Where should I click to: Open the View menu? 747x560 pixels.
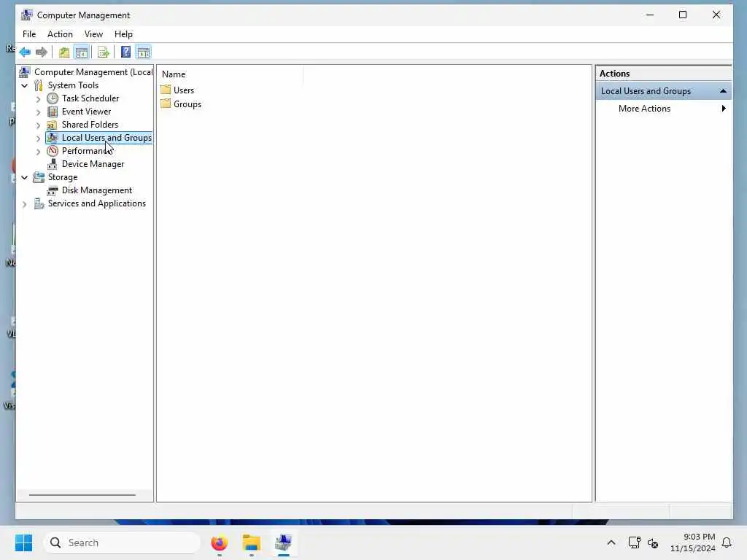pos(93,34)
